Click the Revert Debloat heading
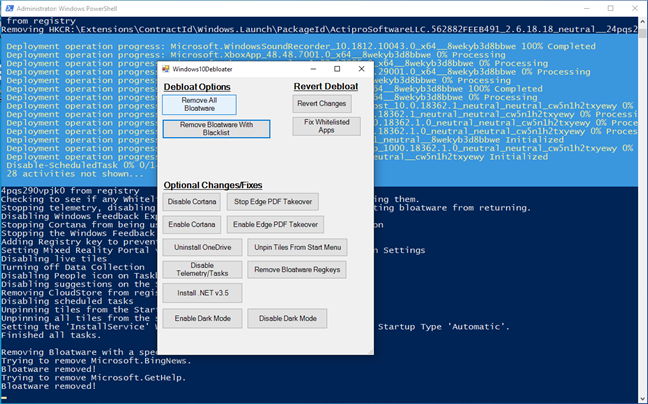 point(326,86)
